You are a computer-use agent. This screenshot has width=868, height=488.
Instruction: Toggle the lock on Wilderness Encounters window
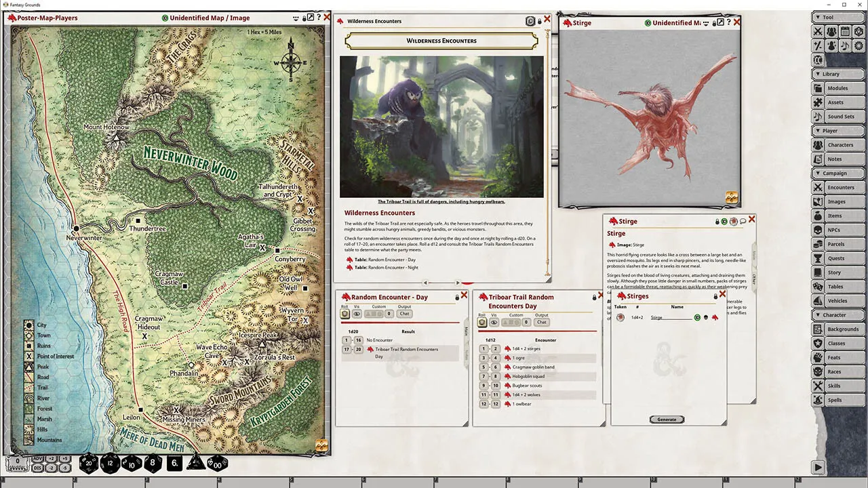pos(540,21)
